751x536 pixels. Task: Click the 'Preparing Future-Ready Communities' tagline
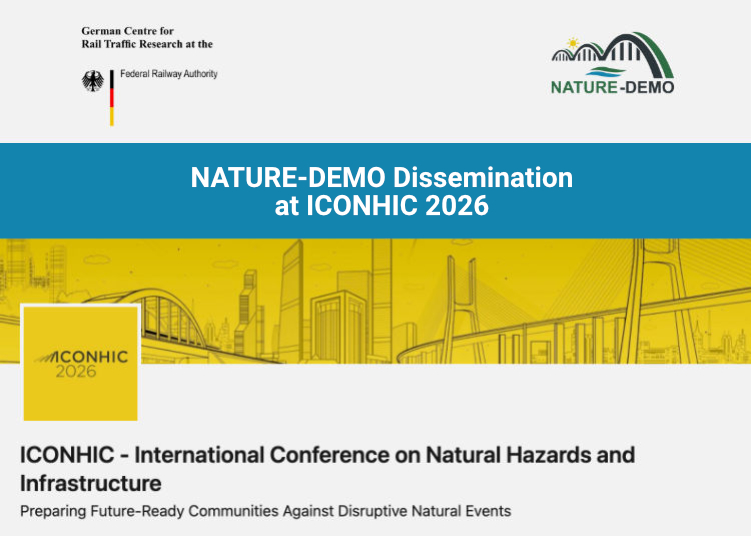tap(265, 511)
